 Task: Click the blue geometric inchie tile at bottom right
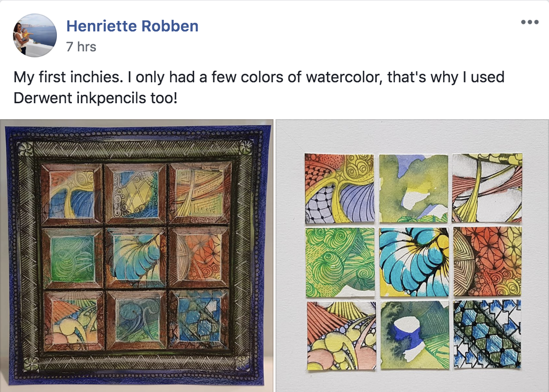point(487,334)
